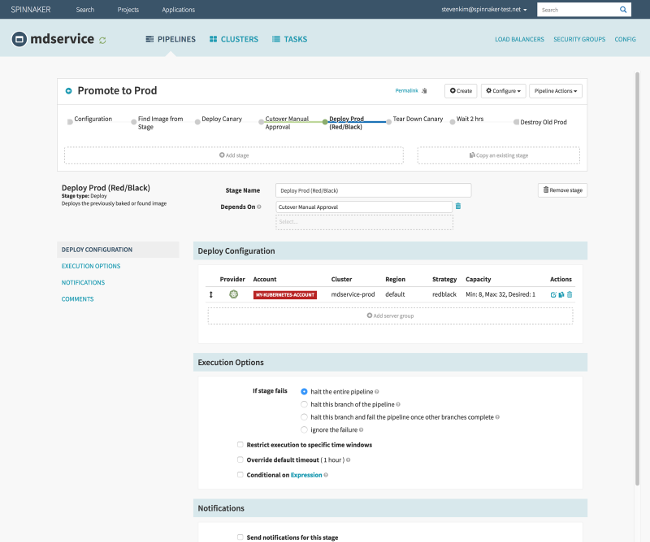Click the search magnifier icon in top bar
Image resolution: width=650 pixels, height=542 pixels.
coord(627,9)
